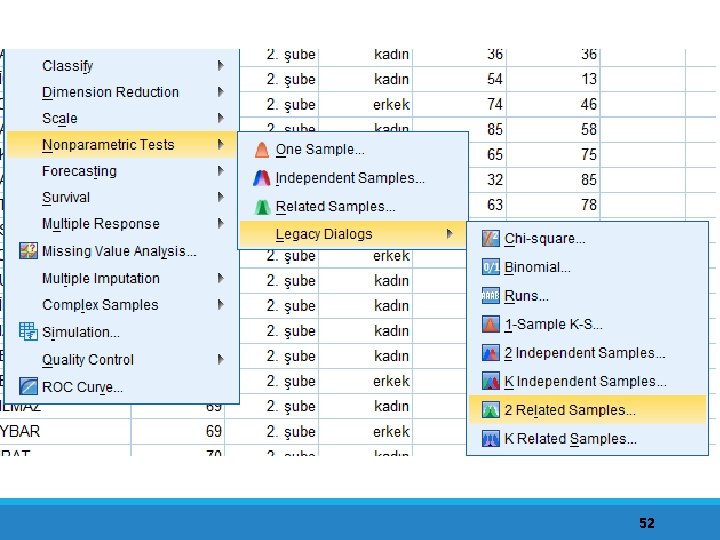Expand the Quality Control submenu arrow

[x=220, y=359]
